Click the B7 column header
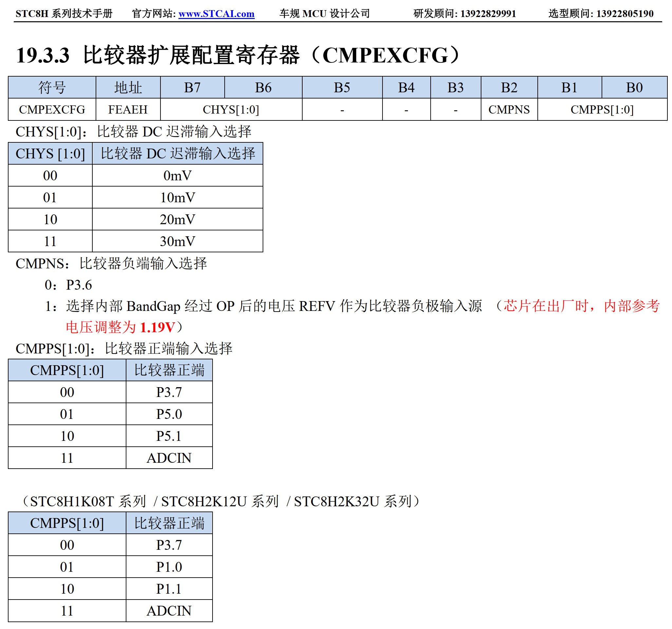 coord(192,87)
